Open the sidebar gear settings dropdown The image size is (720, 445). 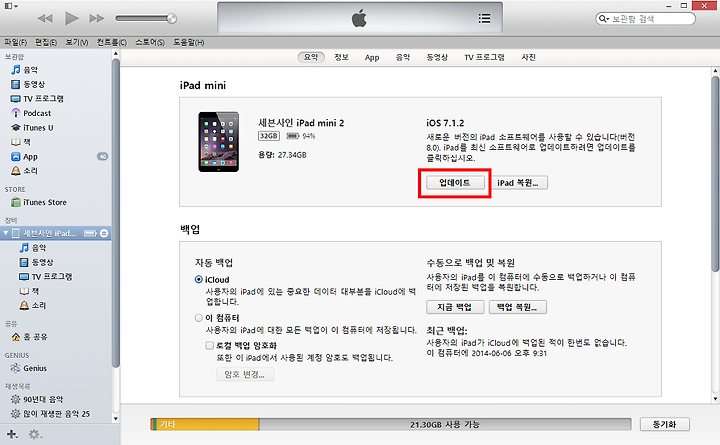click(x=35, y=434)
